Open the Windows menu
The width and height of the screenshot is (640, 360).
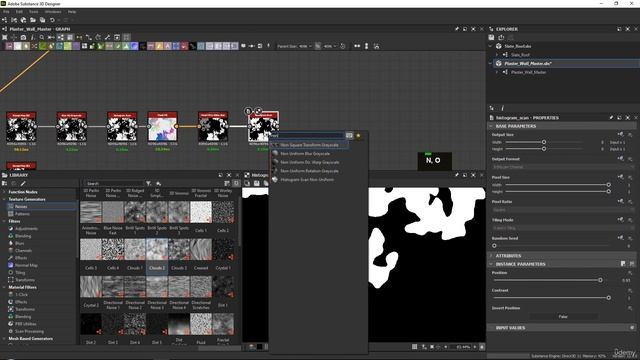coord(53,12)
